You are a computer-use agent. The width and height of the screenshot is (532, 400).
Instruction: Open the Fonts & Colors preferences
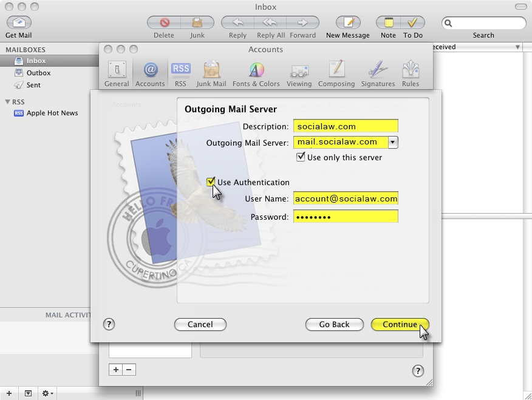point(256,73)
